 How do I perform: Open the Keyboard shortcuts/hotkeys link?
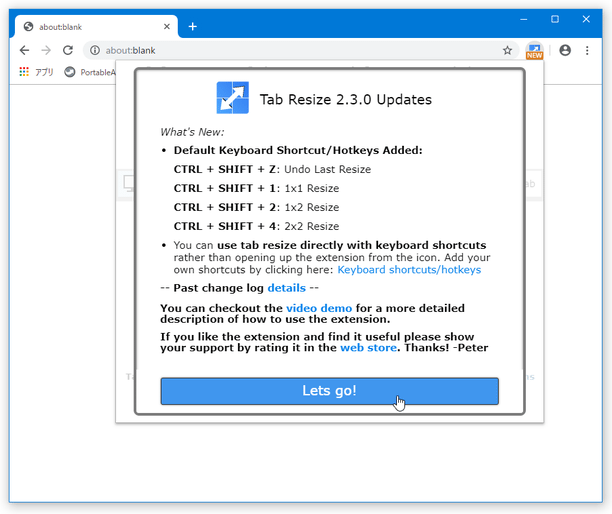point(409,270)
